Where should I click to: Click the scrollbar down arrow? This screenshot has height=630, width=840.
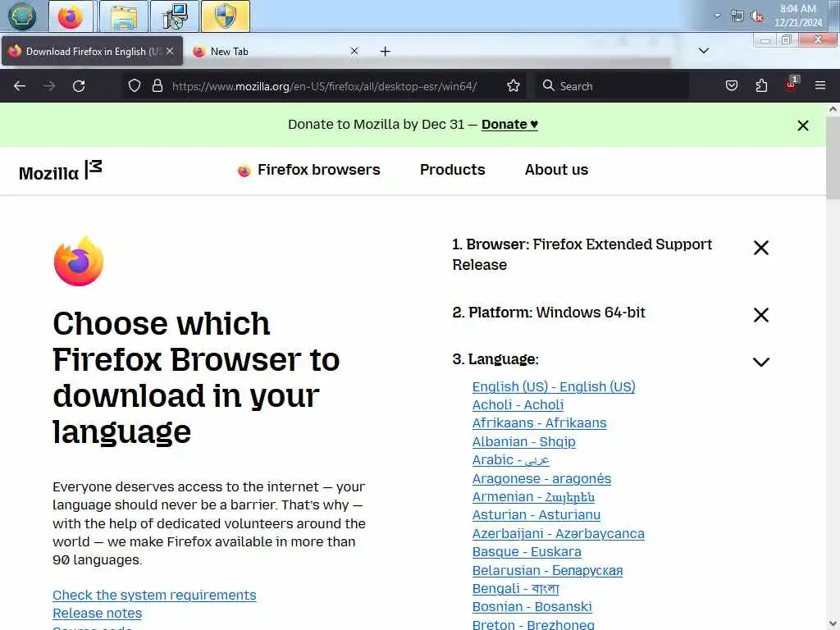(x=833, y=624)
